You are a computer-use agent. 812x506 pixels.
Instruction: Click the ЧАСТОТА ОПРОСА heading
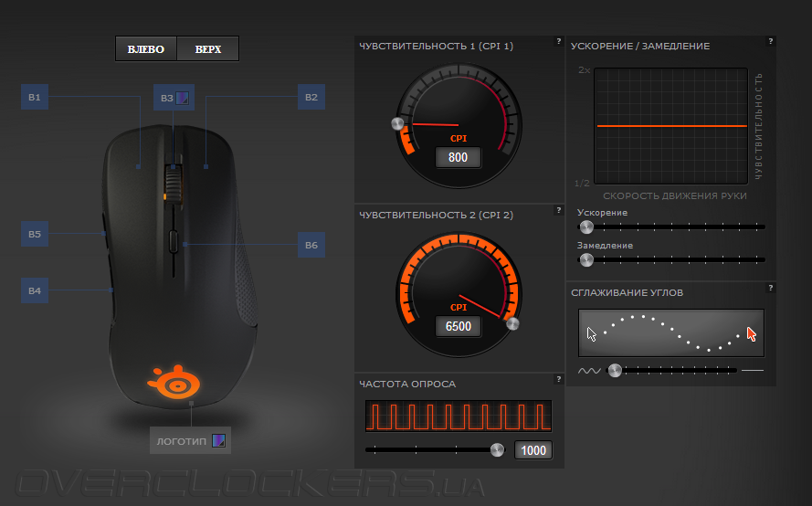(407, 384)
